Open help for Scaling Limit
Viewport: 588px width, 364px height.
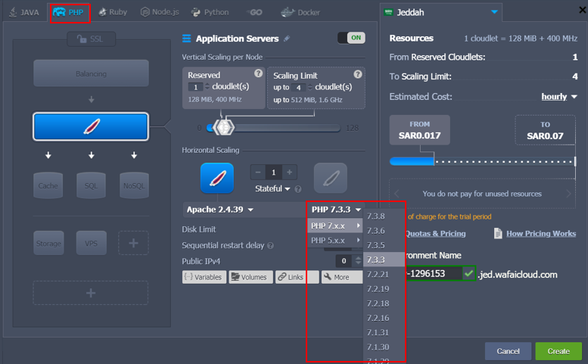[358, 74]
